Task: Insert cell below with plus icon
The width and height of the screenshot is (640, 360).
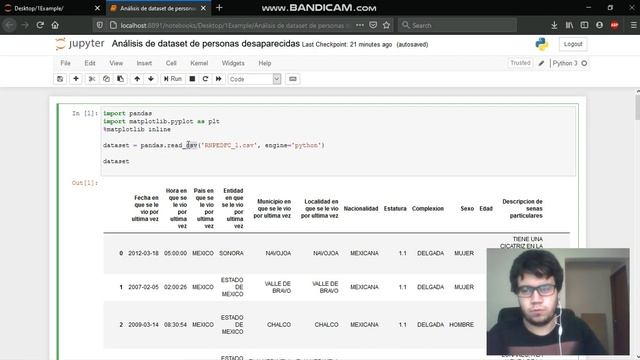Action: click(76, 79)
